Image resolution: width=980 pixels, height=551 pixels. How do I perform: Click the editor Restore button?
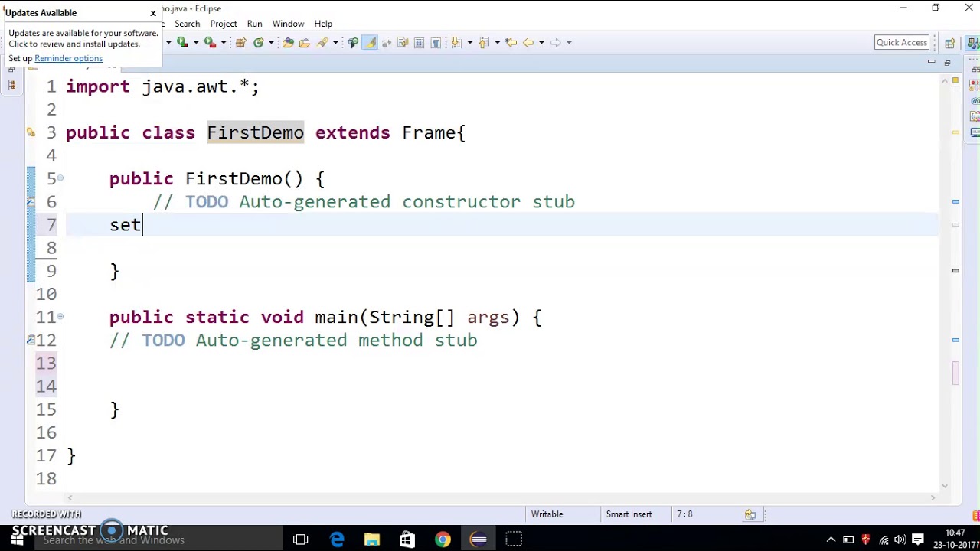point(947,62)
